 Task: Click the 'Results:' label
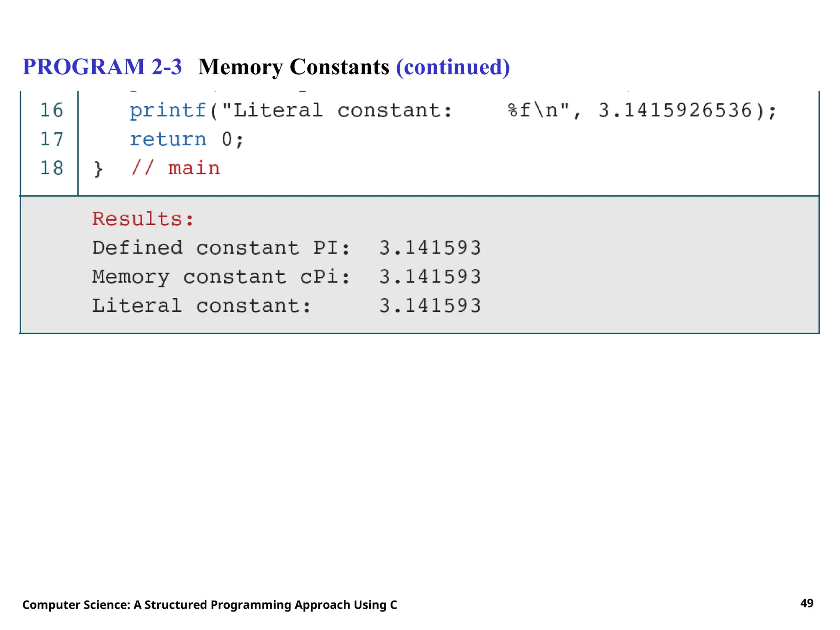pyautogui.click(x=143, y=219)
